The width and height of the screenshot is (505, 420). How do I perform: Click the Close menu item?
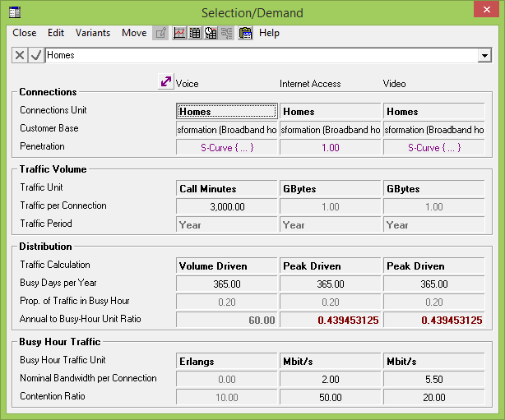[25, 33]
